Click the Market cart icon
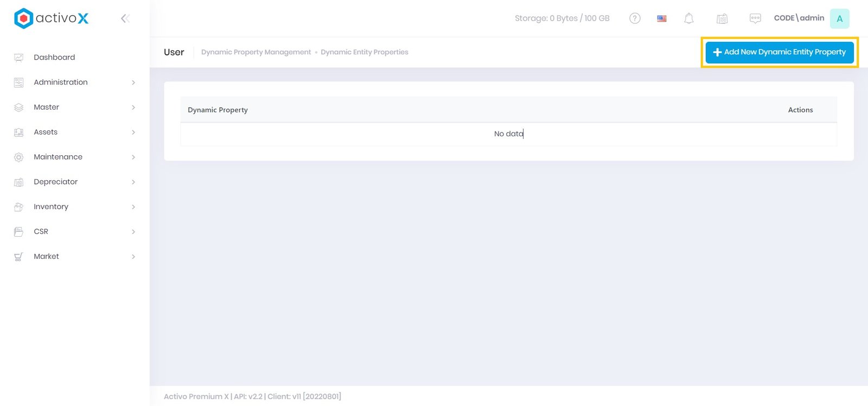Screen dimensions: 868x406 (18, 257)
